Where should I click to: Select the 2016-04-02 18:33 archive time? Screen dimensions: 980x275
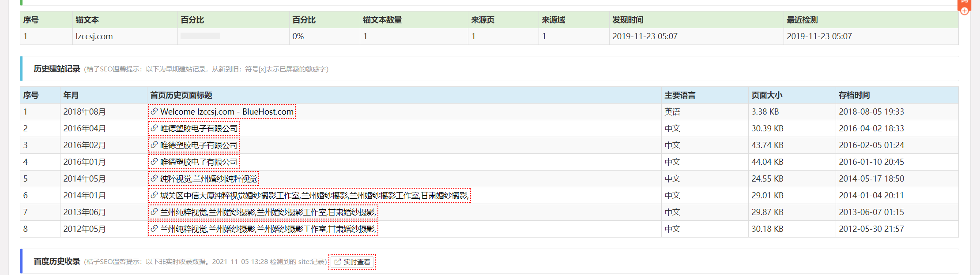click(897, 129)
